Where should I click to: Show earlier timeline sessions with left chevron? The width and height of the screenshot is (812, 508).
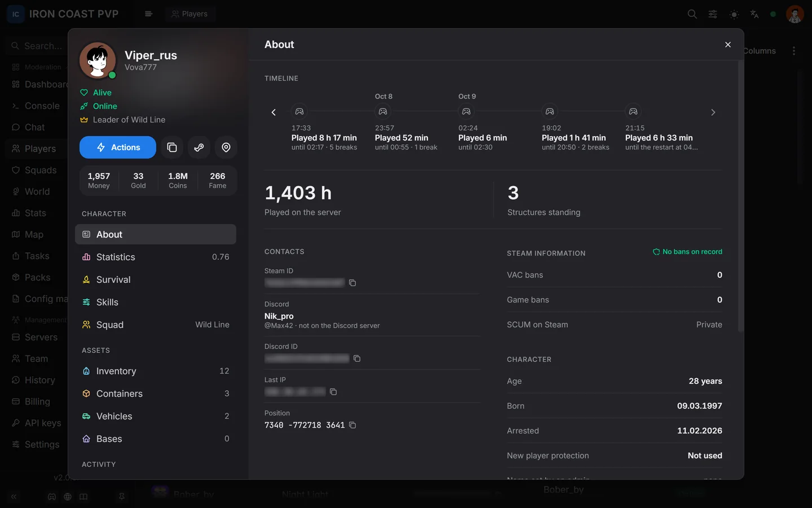coord(273,112)
